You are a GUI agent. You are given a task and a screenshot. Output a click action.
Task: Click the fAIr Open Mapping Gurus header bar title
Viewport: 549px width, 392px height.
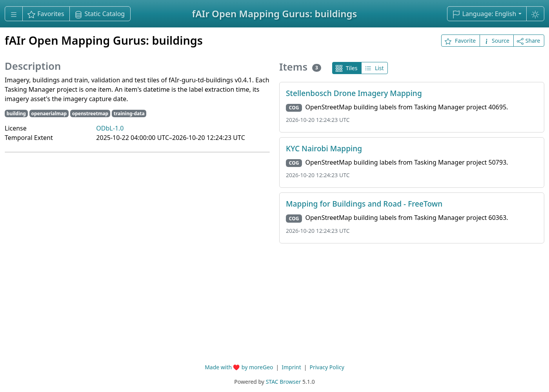coord(274,14)
